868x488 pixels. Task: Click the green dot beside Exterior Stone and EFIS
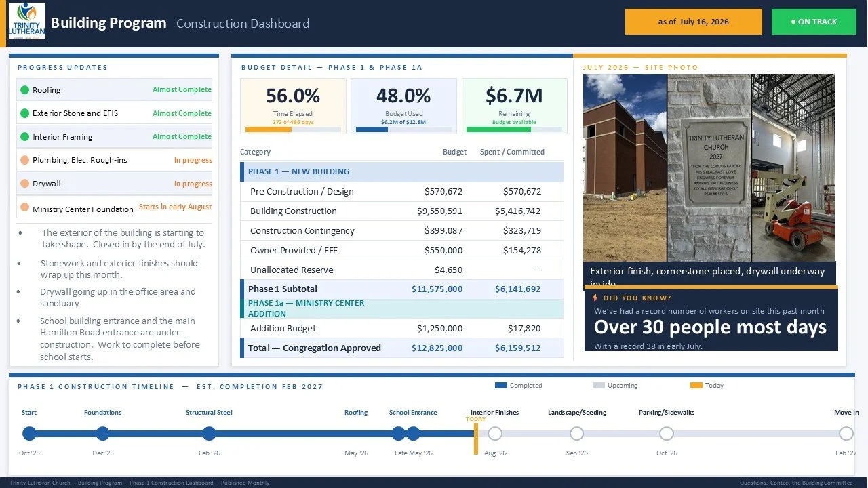click(24, 113)
